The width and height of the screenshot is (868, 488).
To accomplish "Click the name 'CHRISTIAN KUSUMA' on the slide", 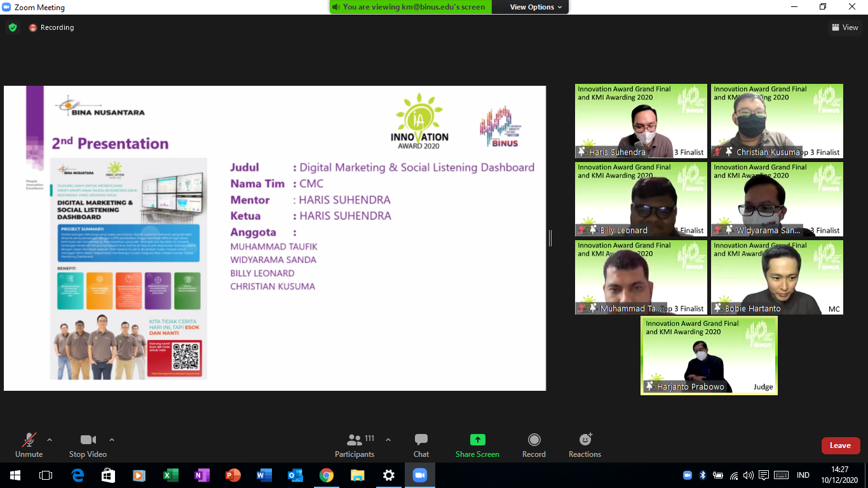I will point(273,287).
